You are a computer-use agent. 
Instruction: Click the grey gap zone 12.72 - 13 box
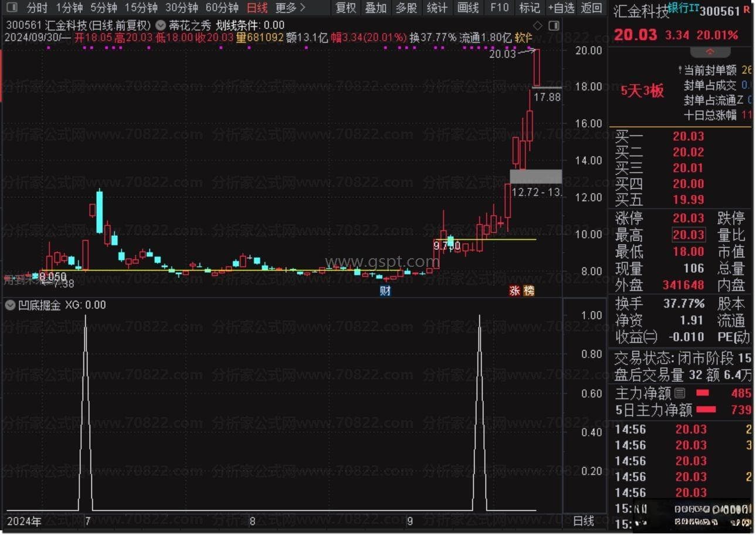click(x=535, y=177)
